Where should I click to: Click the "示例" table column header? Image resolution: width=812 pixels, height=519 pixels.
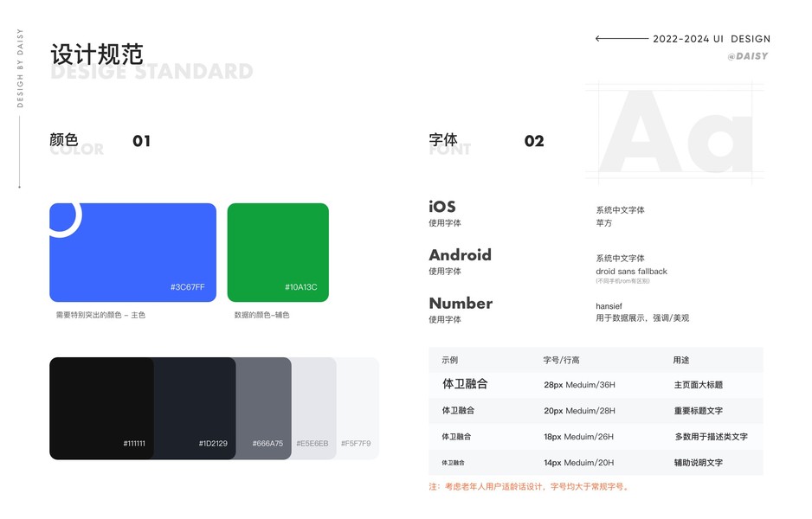(449, 360)
